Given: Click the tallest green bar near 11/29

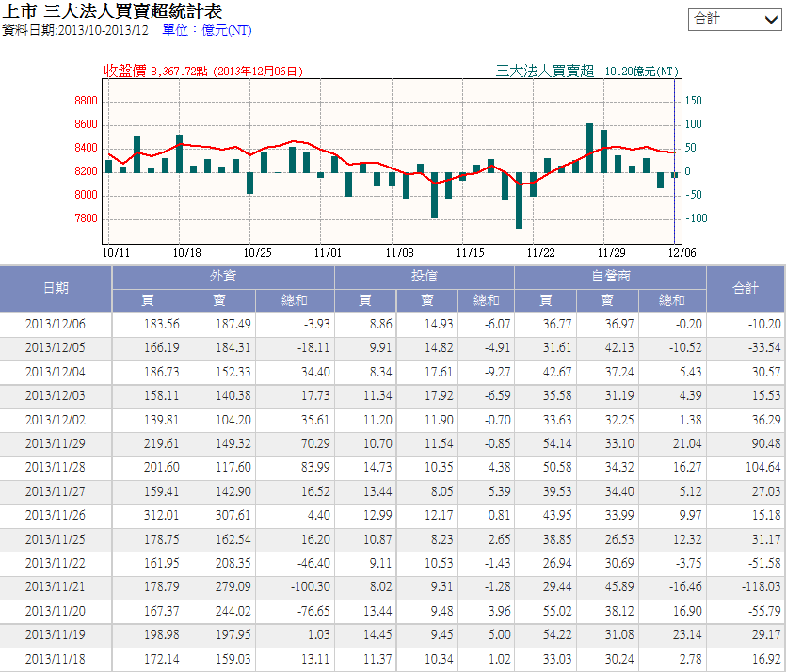Looking at the screenshot, I should pyautogui.click(x=589, y=149).
